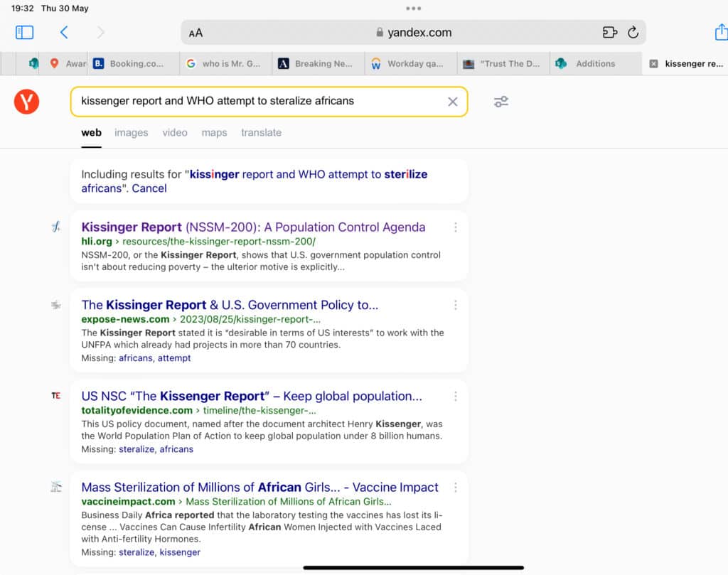Screen dimensions: 728x575
Task: Open the AA reader and text size menu
Action: point(196,33)
